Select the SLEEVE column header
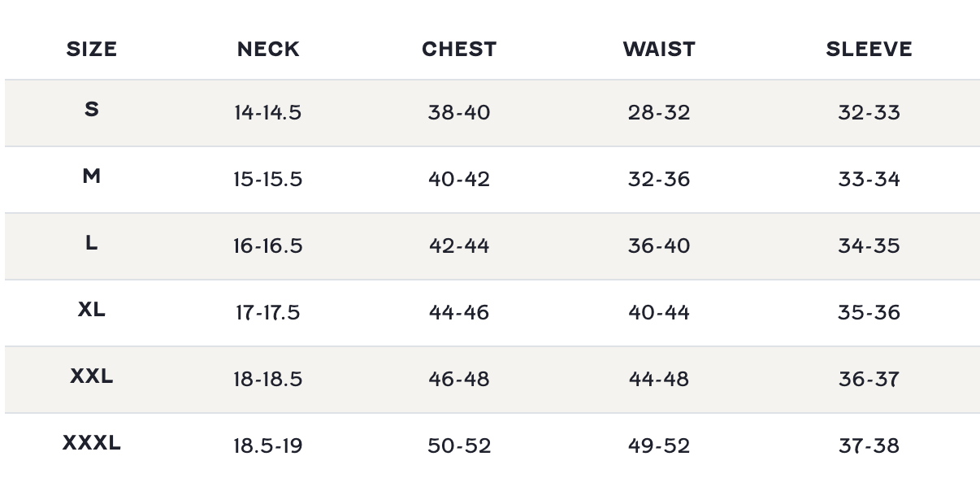 tap(869, 50)
